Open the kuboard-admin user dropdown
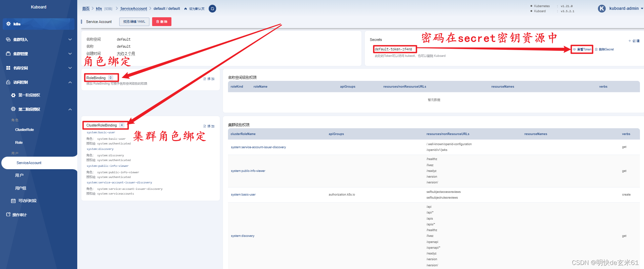The width and height of the screenshot is (644, 269). point(626,8)
